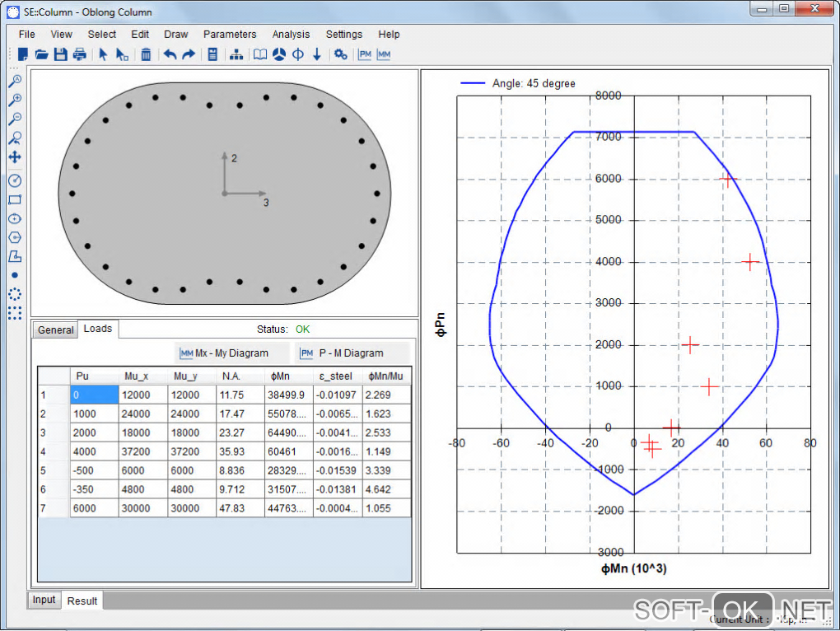Image resolution: width=840 pixels, height=631 pixels.
Task: Select the zoom in magnifier tool
Action: [x=14, y=100]
